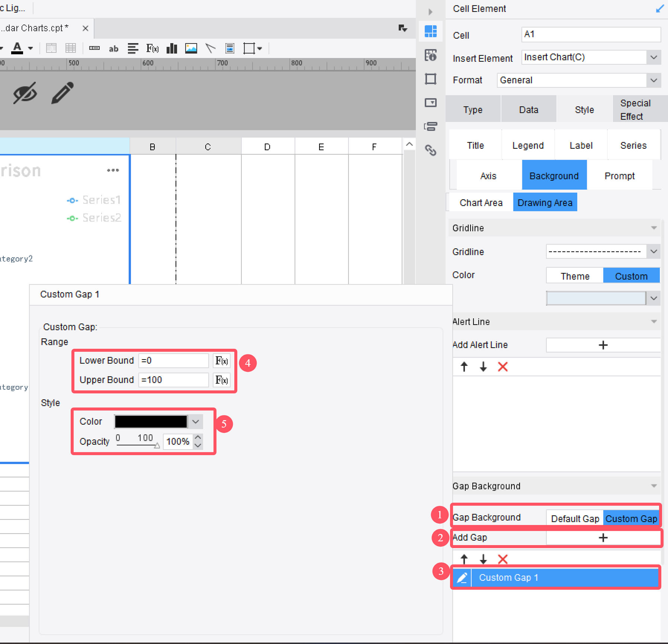Switch to the Data tab

pos(529,110)
